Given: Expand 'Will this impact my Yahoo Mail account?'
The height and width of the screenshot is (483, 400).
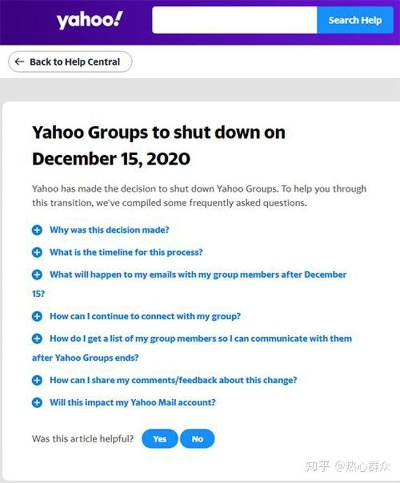Looking at the screenshot, I should coord(133,403).
